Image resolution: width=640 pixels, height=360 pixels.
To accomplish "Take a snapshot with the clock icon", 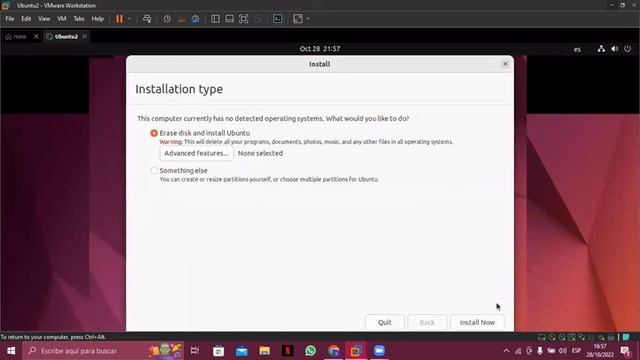I will (x=167, y=19).
